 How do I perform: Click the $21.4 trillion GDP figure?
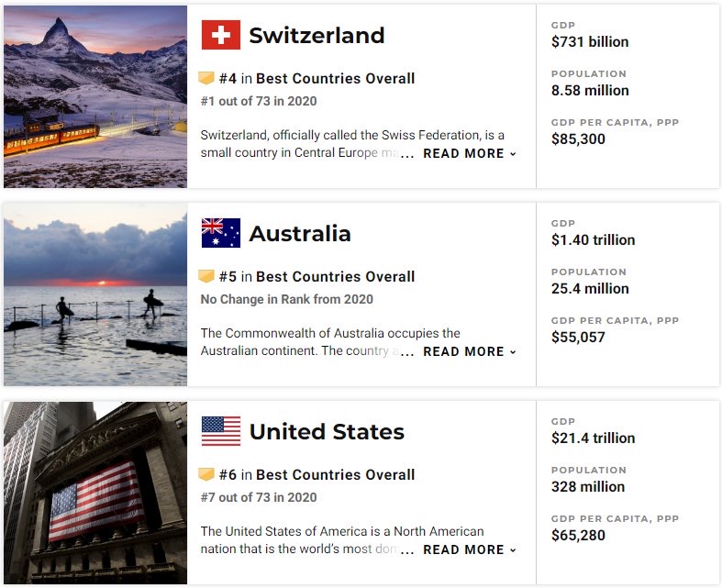(x=593, y=438)
